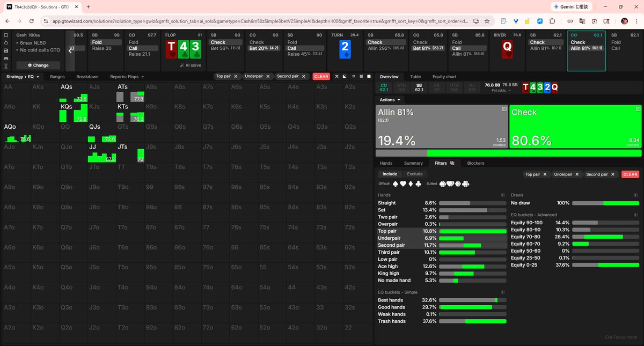The height and width of the screenshot is (346, 644).
Task: Click the half-filled square view icon
Action: point(345,76)
